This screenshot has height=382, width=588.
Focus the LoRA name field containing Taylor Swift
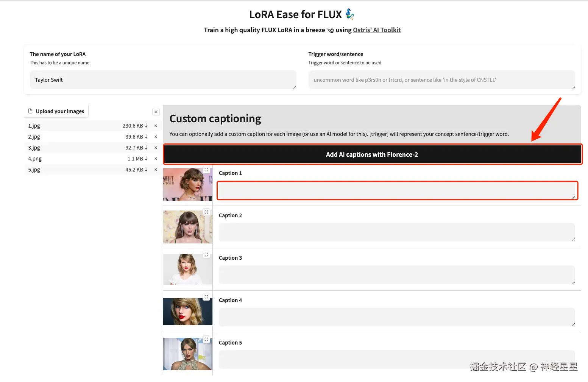tap(163, 80)
